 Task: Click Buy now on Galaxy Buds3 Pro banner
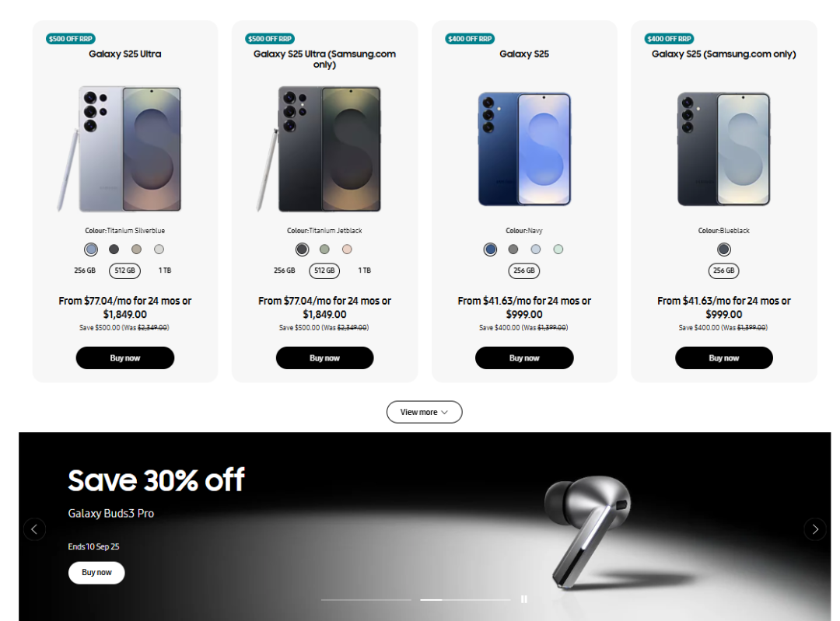[x=96, y=572]
